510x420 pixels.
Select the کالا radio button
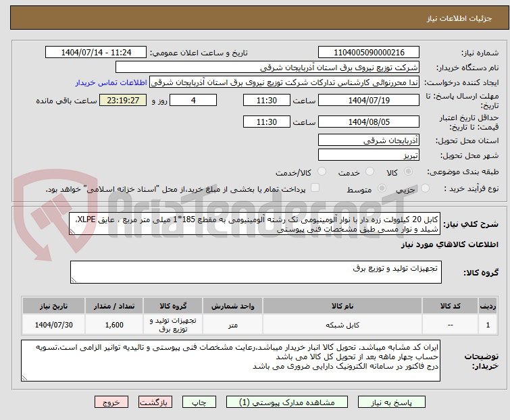(x=408, y=172)
